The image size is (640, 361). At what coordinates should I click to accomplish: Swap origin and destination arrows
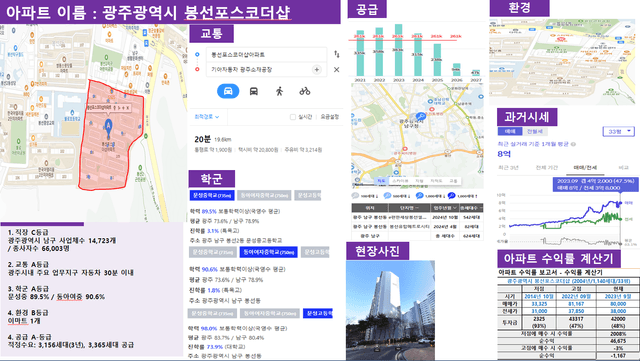[336, 54]
